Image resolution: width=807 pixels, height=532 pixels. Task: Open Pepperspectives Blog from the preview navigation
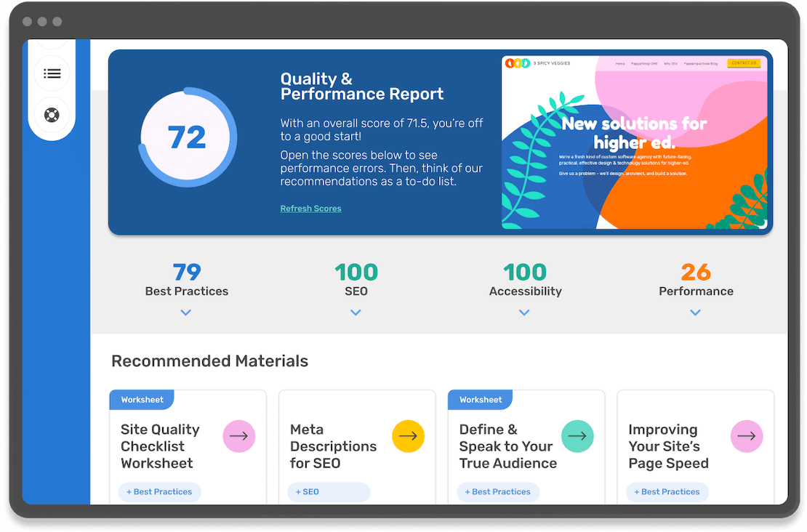(702, 63)
